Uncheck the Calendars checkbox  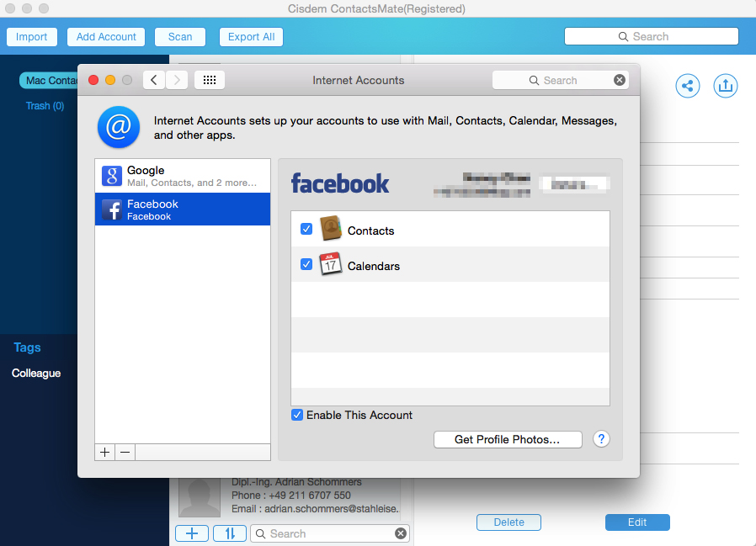click(x=306, y=264)
